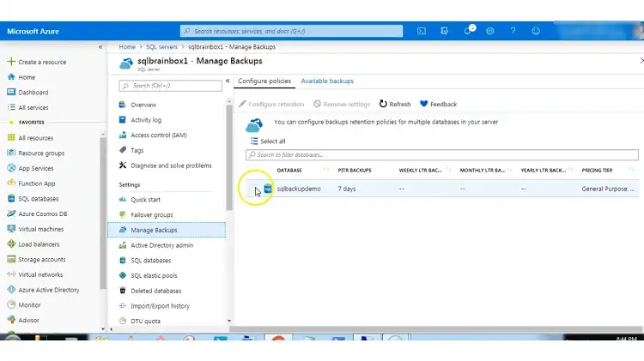The image size is (644, 361).
Task: Open the Help question mark icon
Action: point(513,31)
